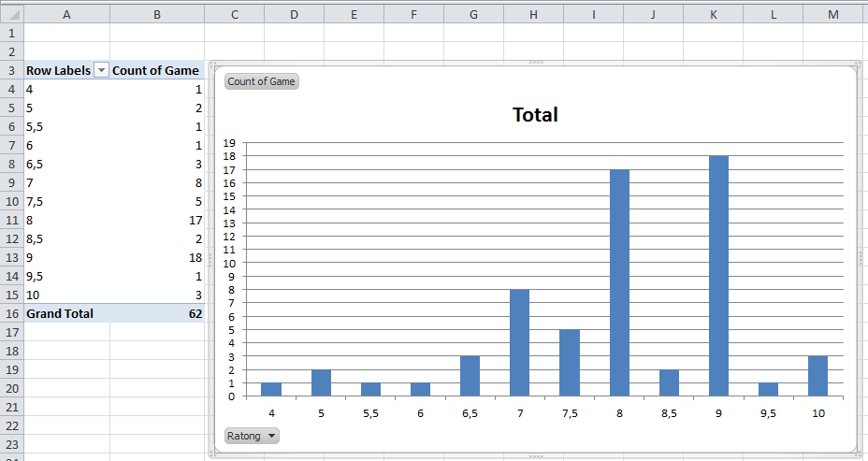The width and height of the screenshot is (868, 461).
Task: Select count cell showing 17
Action: pos(157,221)
